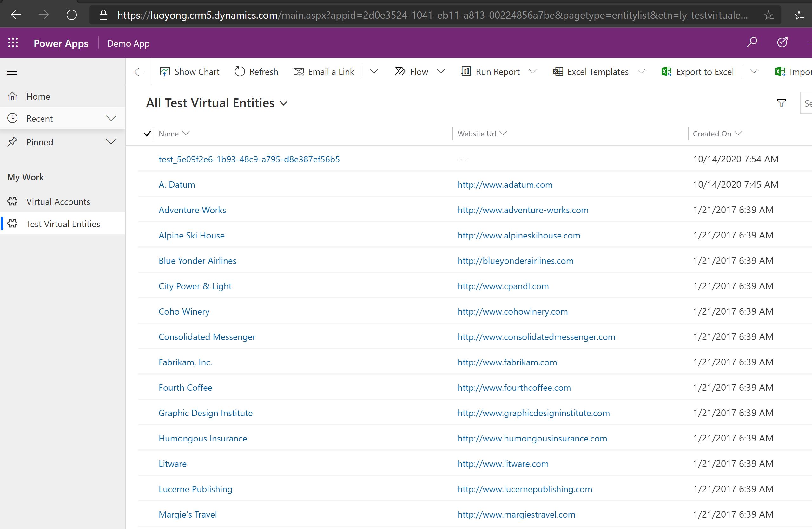Open the Website Url column header menu
The height and width of the screenshot is (529, 812).
click(482, 134)
